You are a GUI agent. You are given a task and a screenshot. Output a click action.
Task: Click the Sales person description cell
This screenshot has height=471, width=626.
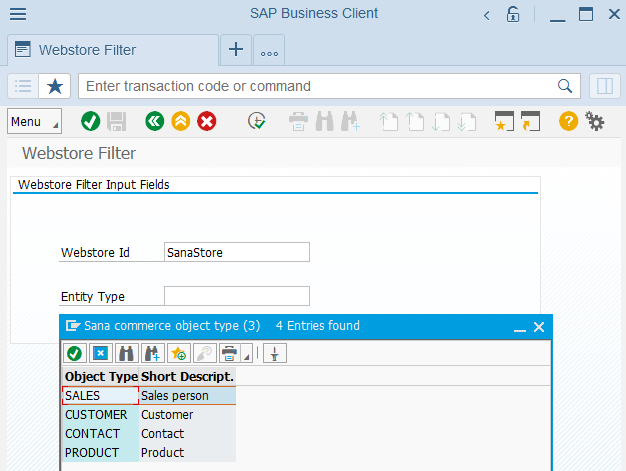click(187, 396)
